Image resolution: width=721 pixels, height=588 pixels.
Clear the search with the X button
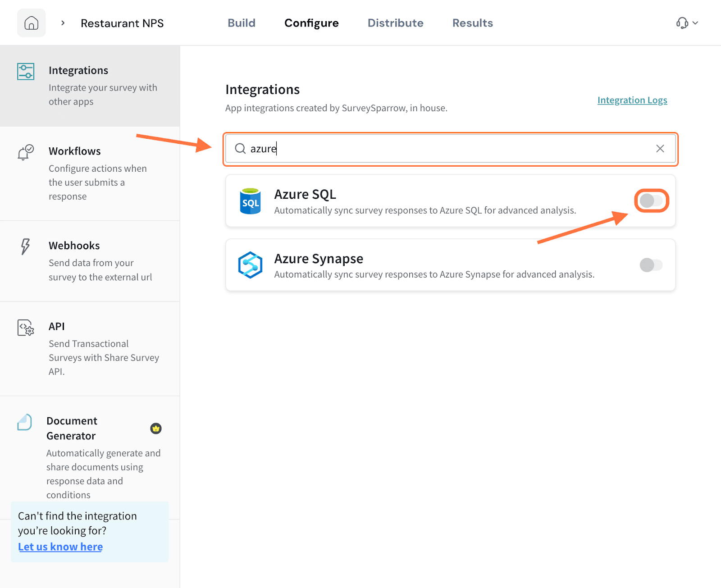click(660, 149)
